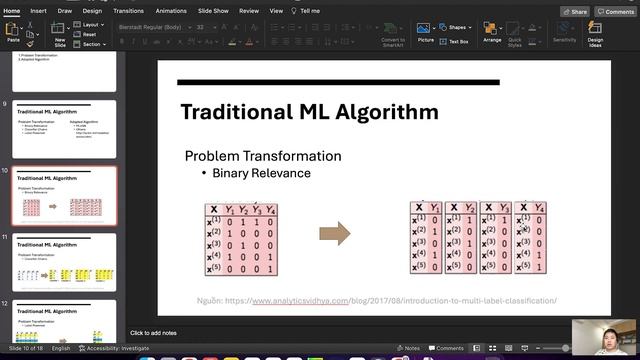Click the Cut scissors icon
The height and width of the screenshot is (360, 640).
point(30,25)
